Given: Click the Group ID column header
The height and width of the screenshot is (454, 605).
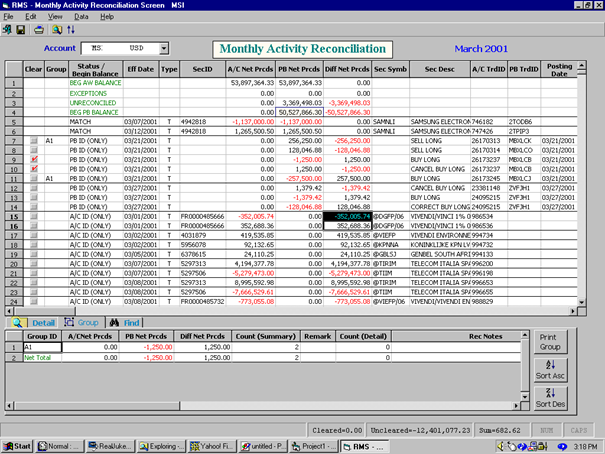Looking at the screenshot, I should (x=42, y=336).
